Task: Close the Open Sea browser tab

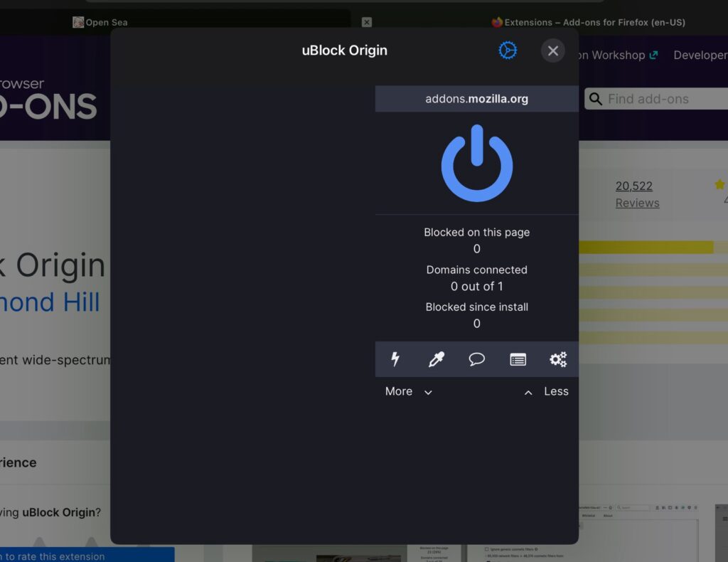Action: (x=367, y=22)
